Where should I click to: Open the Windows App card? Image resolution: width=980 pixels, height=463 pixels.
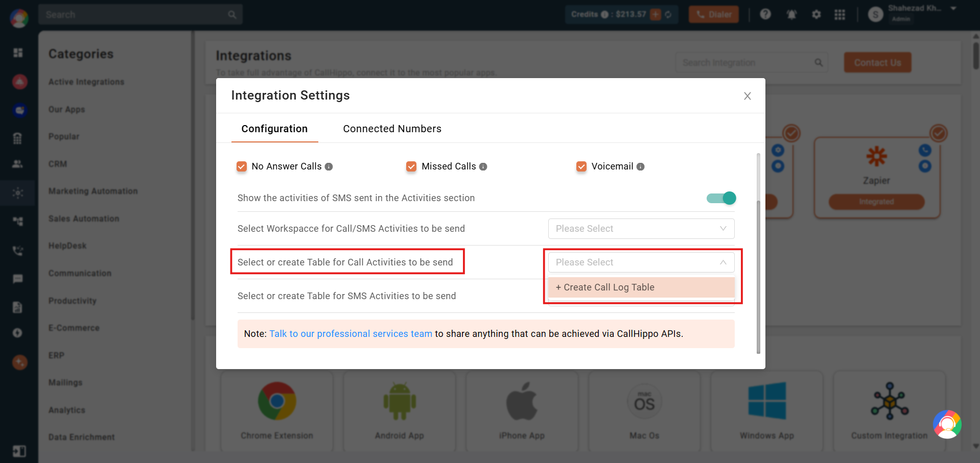tap(767, 411)
